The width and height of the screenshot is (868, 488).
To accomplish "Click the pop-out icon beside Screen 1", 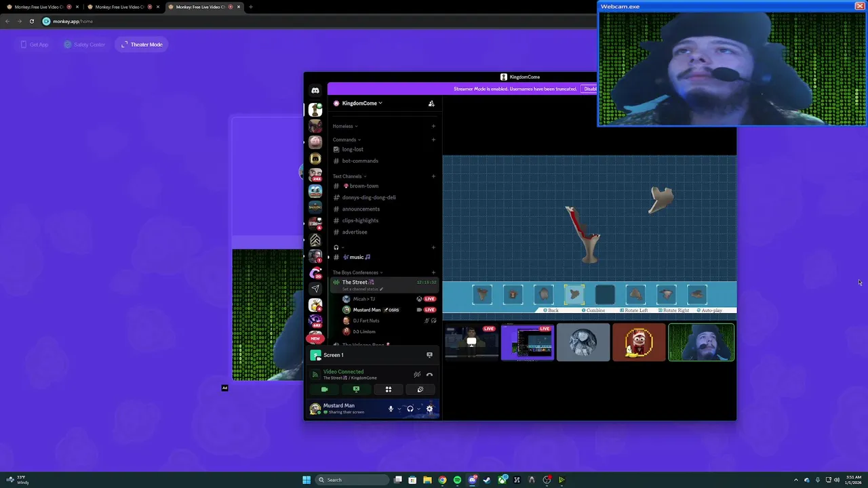I will coord(429,354).
